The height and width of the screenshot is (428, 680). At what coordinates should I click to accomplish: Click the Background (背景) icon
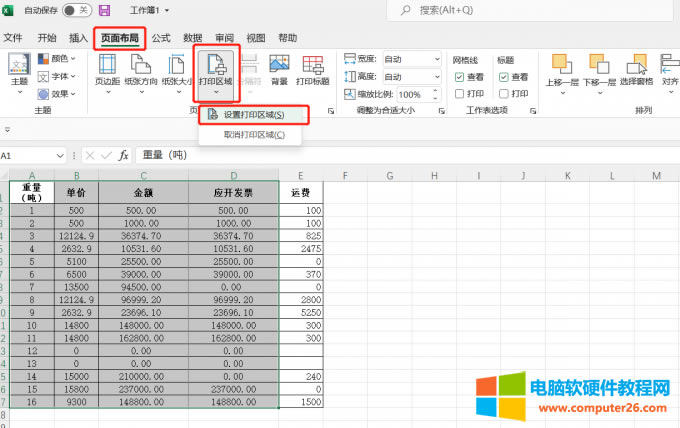(279, 70)
